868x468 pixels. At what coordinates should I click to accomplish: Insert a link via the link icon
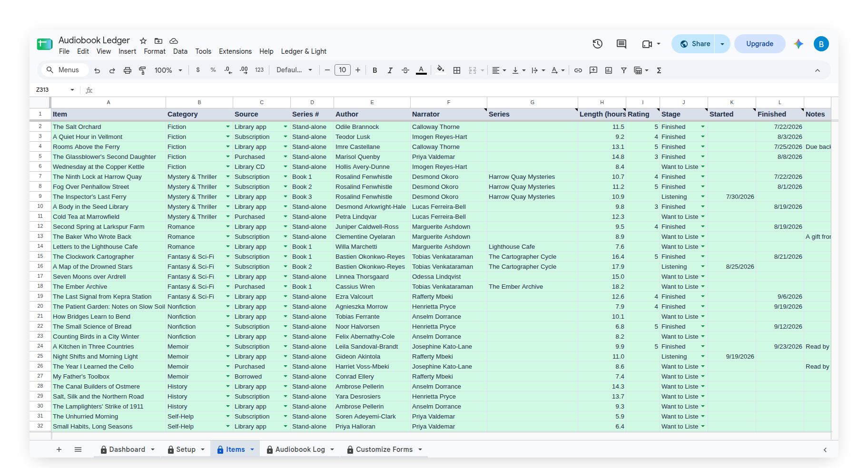(578, 70)
